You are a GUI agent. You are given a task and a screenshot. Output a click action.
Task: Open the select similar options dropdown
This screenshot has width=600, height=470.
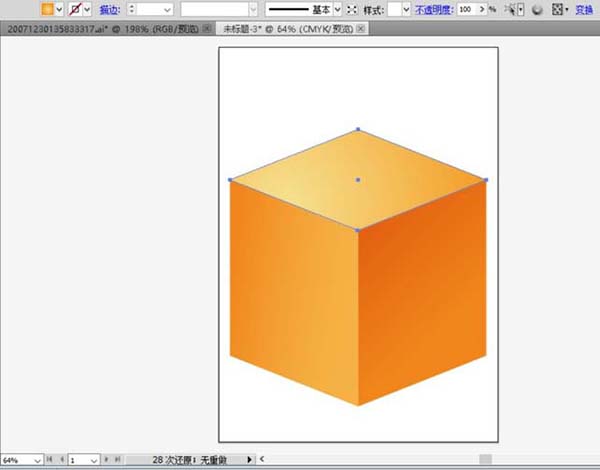521,9
